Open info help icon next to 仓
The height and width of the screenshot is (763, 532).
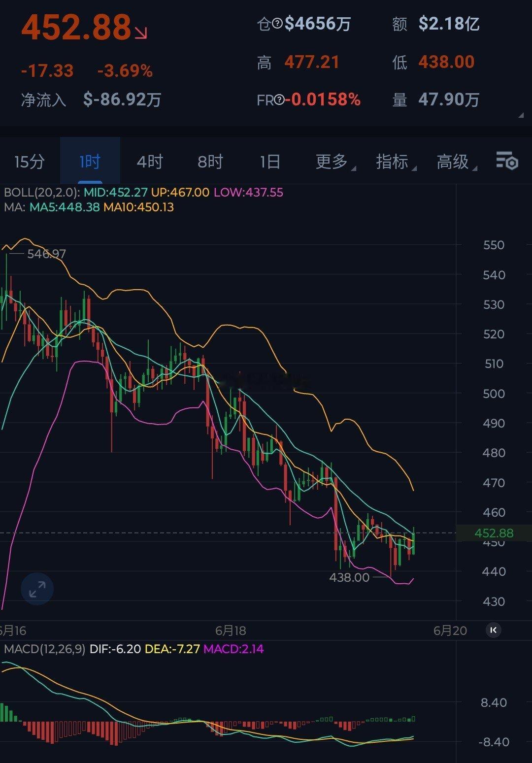pos(277,23)
